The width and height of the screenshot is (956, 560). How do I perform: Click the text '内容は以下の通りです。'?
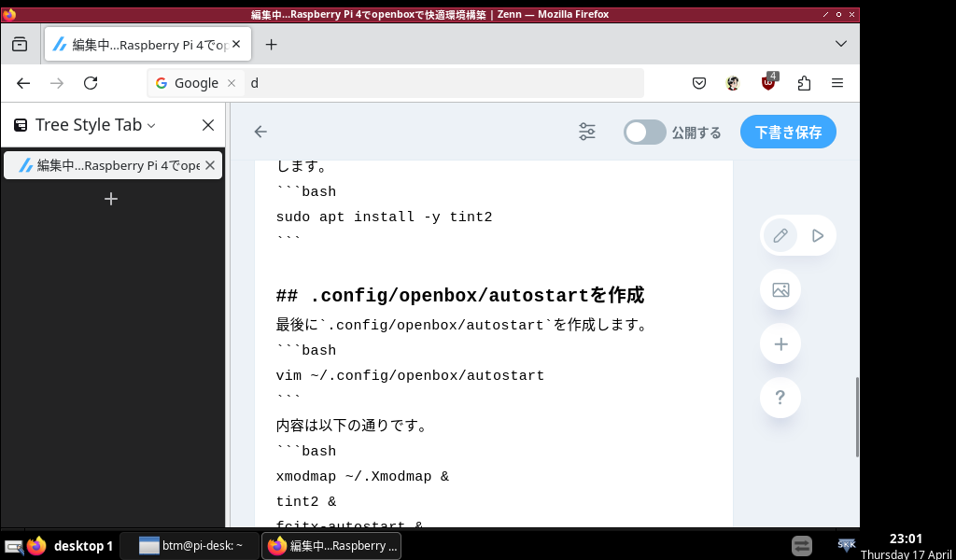click(352, 426)
